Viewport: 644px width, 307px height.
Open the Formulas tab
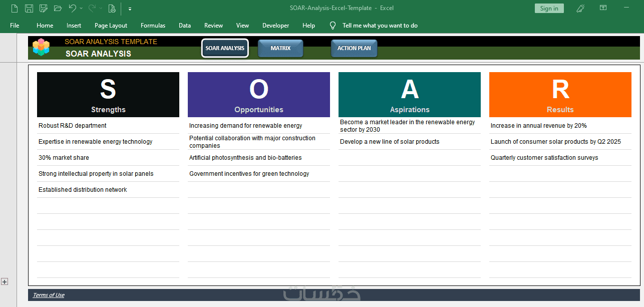[153, 26]
